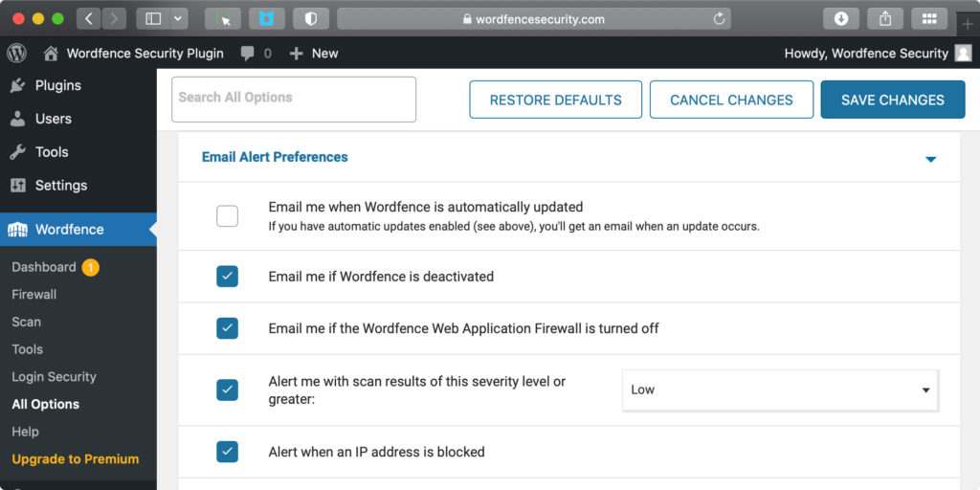Click the blue cat extension icon
Image resolution: width=980 pixels, height=490 pixels.
point(267,19)
